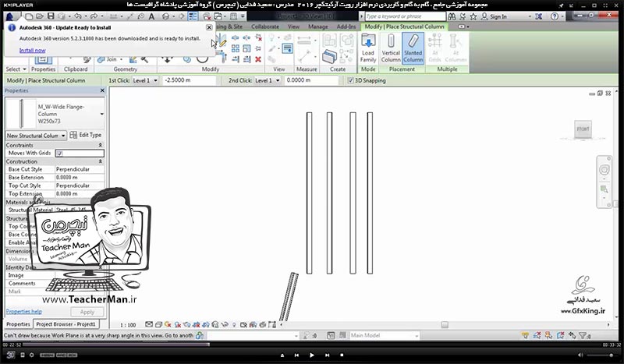Open the Collaborate ribbon tab
This screenshot has height=364, width=624.
[x=265, y=27]
